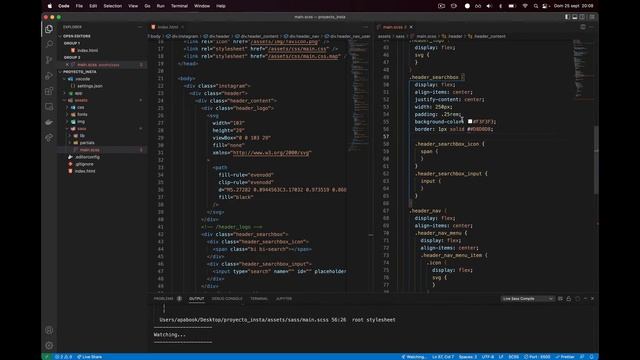Open the Go menu

pyautogui.click(x=147, y=6)
